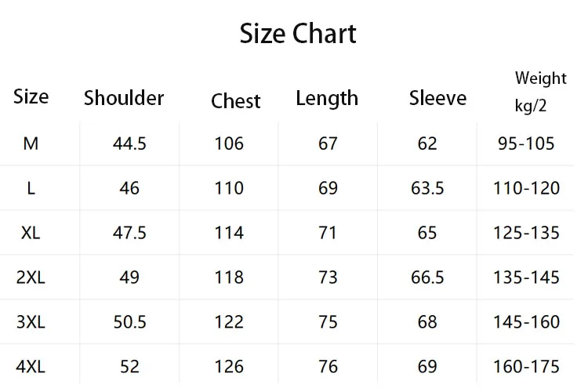Select the Length column header

[327, 99]
